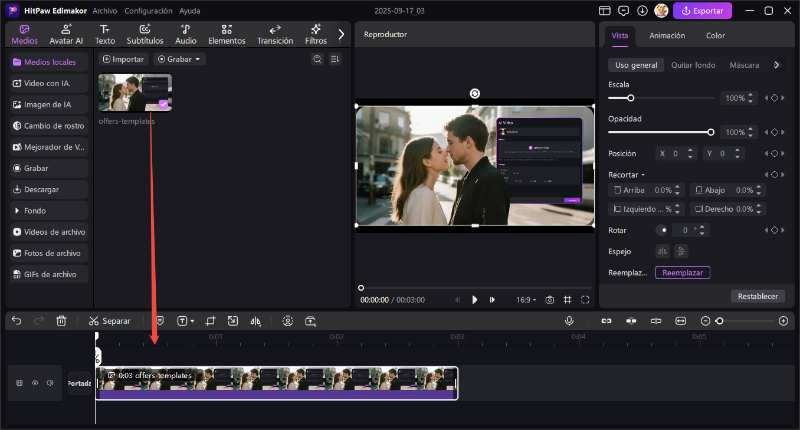Show more property sub-tabs with chevron
The image size is (800, 430).
(x=777, y=65)
